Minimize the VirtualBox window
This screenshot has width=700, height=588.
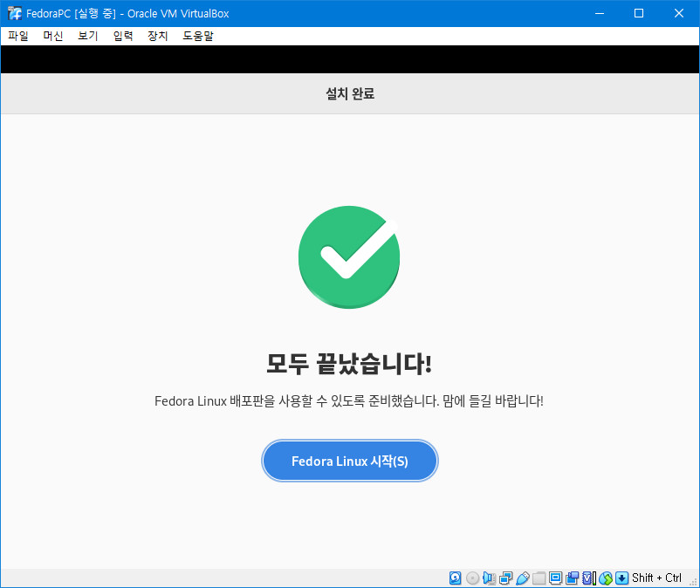click(x=600, y=13)
